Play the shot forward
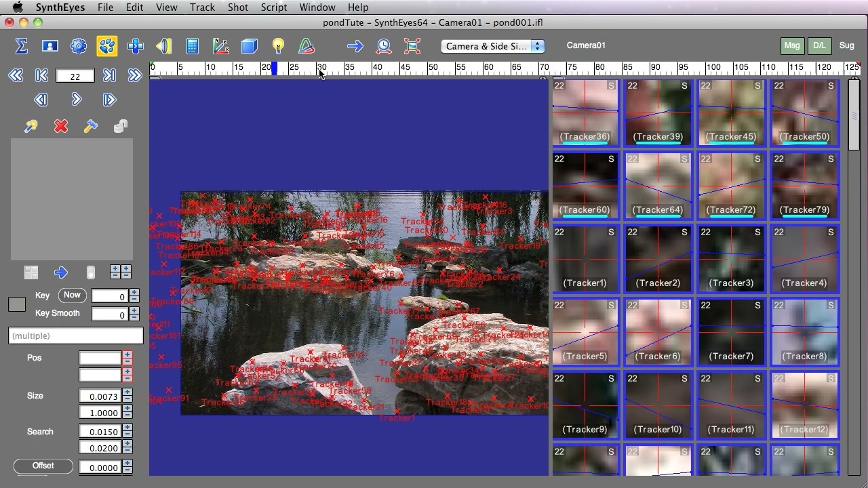The height and width of the screenshot is (488, 868). pyautogui.click(x=76, y=100)
